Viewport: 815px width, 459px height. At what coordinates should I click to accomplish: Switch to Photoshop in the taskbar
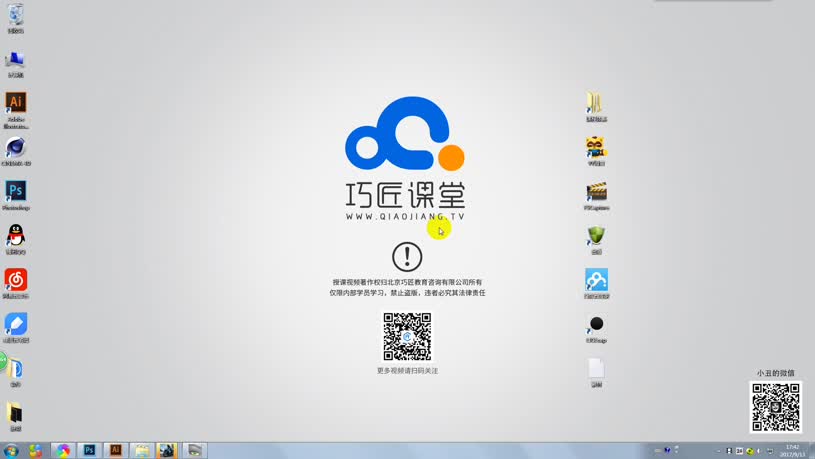point(89,450)
